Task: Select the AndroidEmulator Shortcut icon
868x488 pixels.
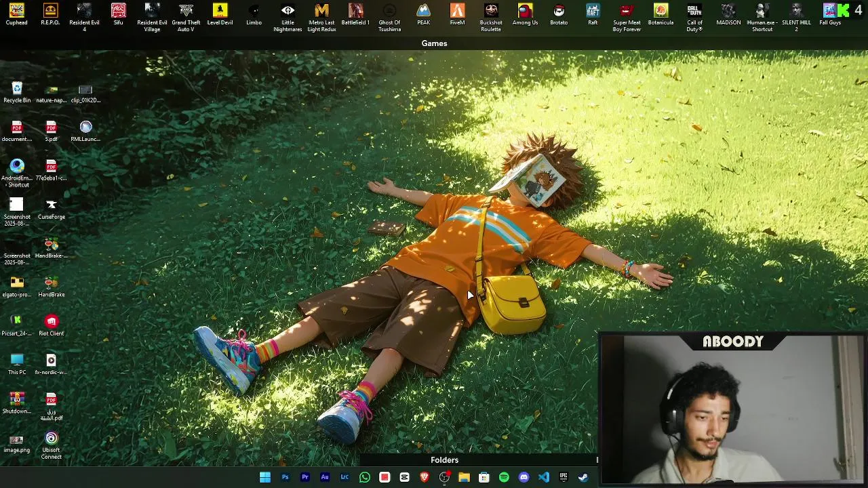Action: point(17,174)
